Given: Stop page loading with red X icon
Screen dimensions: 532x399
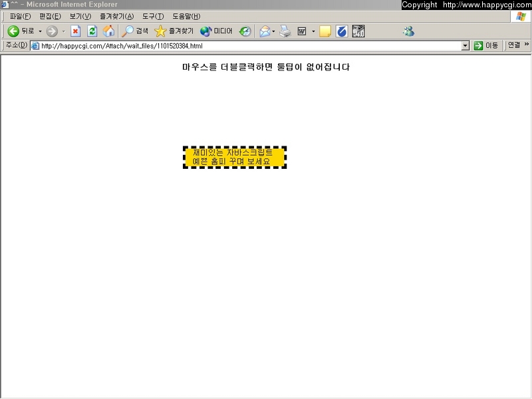Looking at the screenshot, I should point(75,31).
